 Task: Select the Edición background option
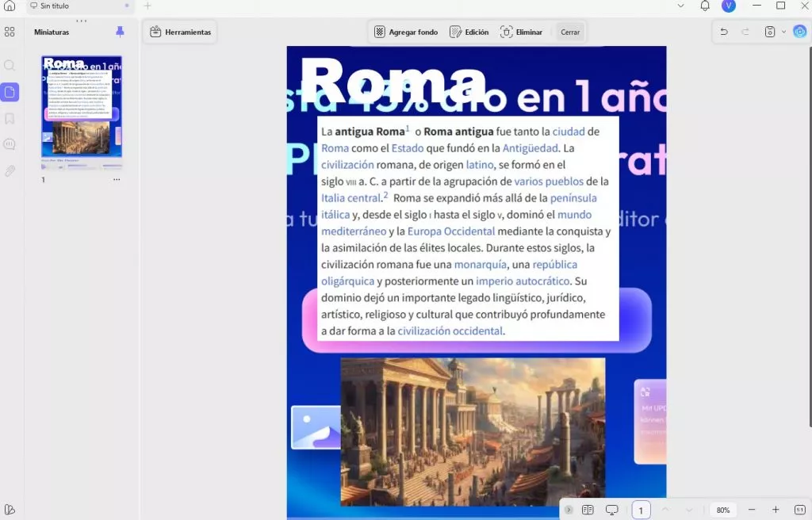click(x=469, y=32)
